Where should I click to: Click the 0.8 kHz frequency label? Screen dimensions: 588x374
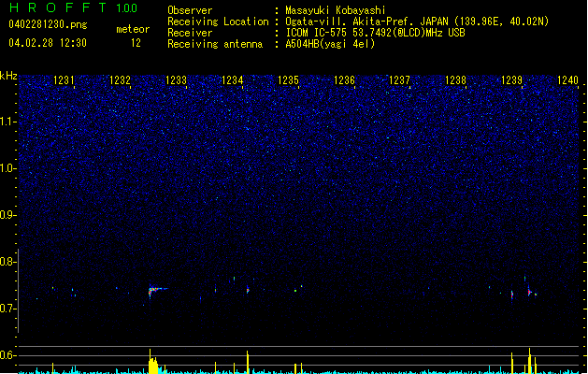(x=7, y=262)
